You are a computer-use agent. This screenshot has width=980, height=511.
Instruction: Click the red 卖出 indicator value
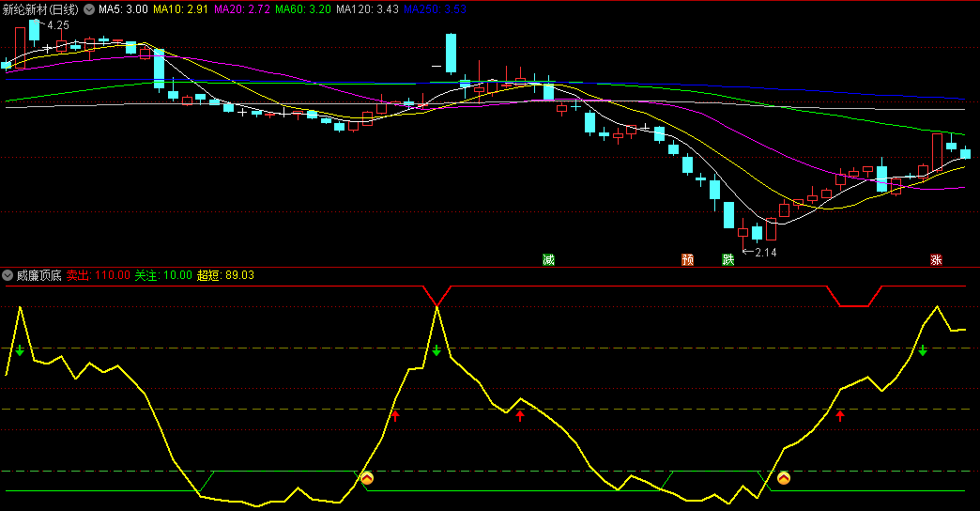98,275
